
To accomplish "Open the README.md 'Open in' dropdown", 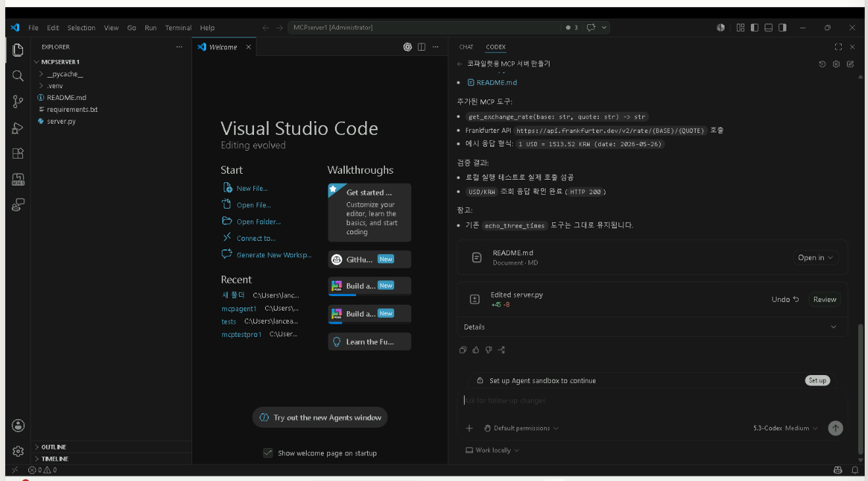I will [x=815, y=258].
